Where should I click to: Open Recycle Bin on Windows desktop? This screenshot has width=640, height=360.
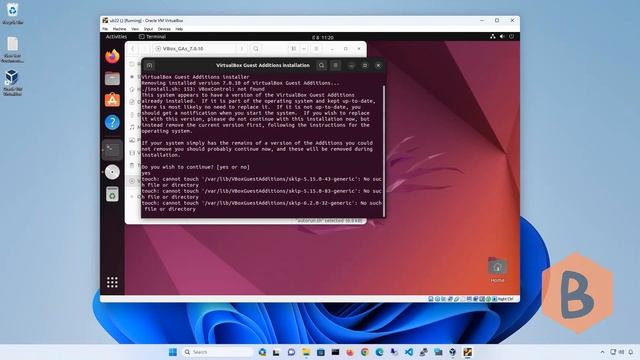pyautogui.click(x=12, y=13)
